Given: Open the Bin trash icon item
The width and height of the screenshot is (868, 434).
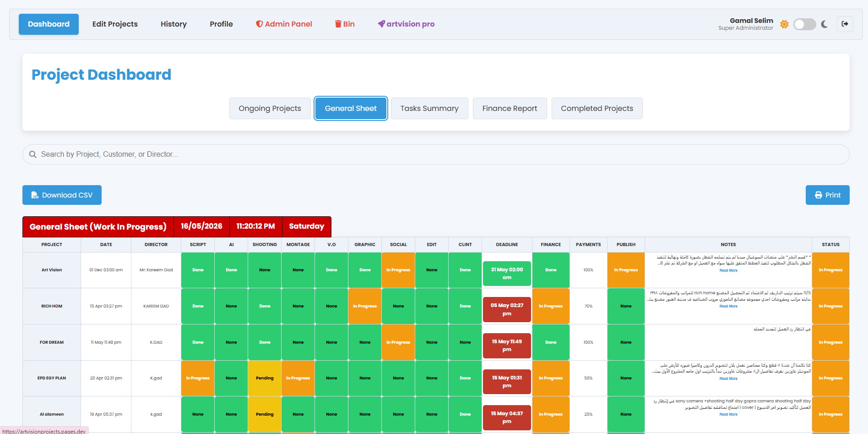Looking at the screenshot, I should (345, 24).
